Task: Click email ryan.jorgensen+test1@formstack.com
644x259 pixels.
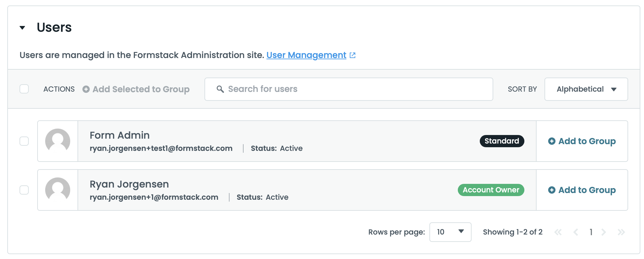Action: (x=161, y=148)
